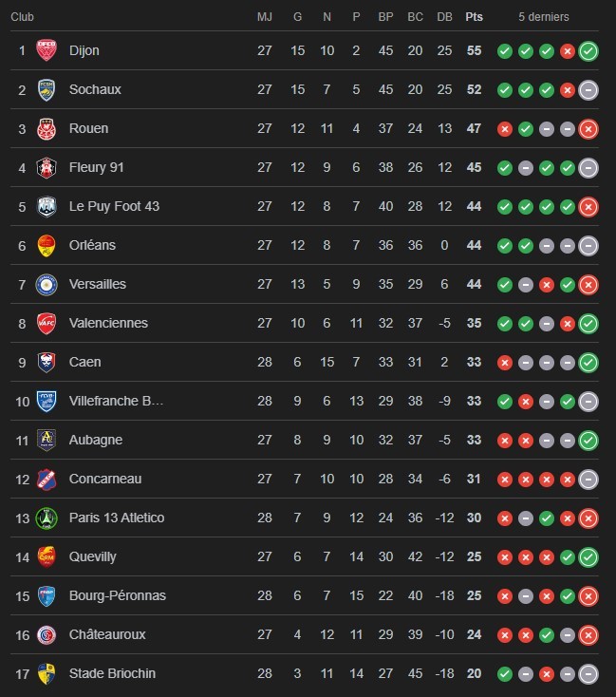The height and width of the screenshot is (697, 616).
Task: Click the Orléans club logo
Action: 47,245
